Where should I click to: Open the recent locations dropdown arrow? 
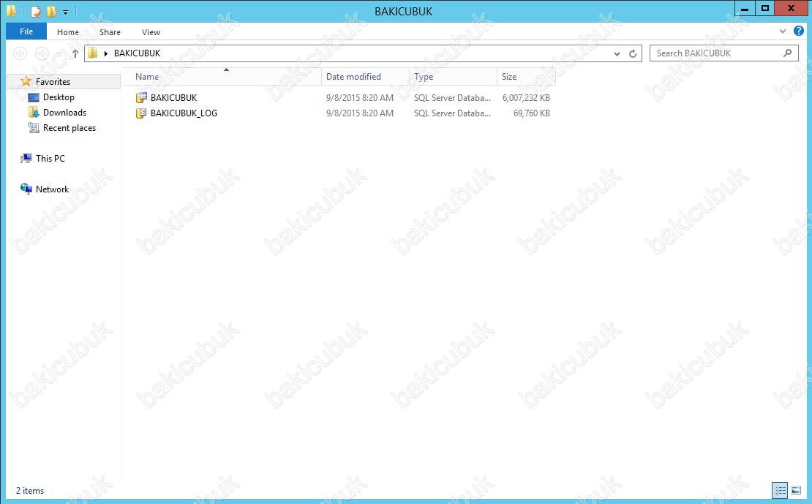tap(59, 54)
